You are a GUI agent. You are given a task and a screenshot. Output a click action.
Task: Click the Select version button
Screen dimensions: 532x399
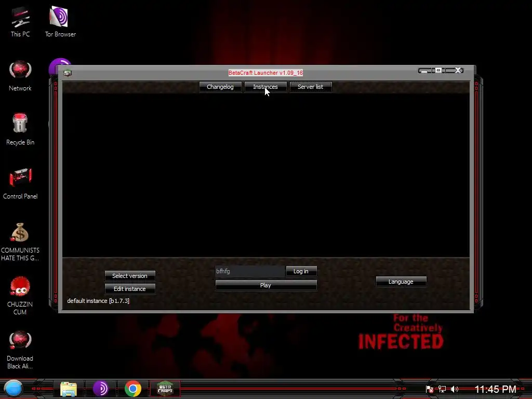pos(130,276)
